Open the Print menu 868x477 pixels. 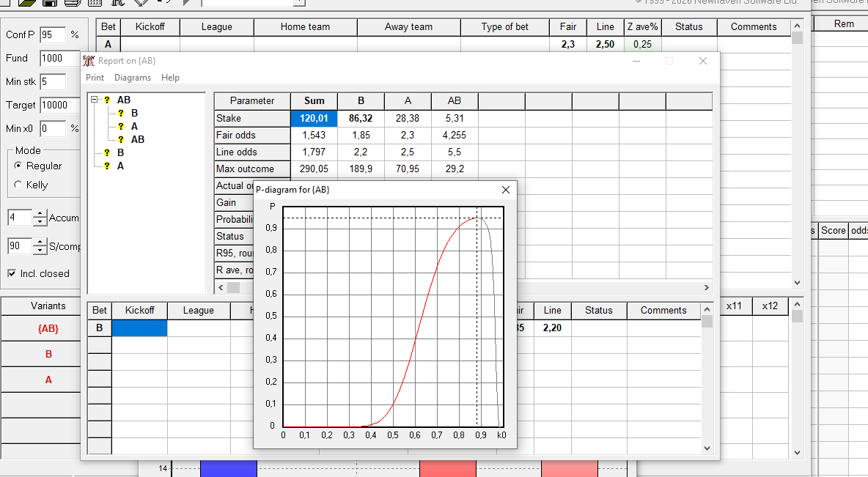click(x=95, y=78)
